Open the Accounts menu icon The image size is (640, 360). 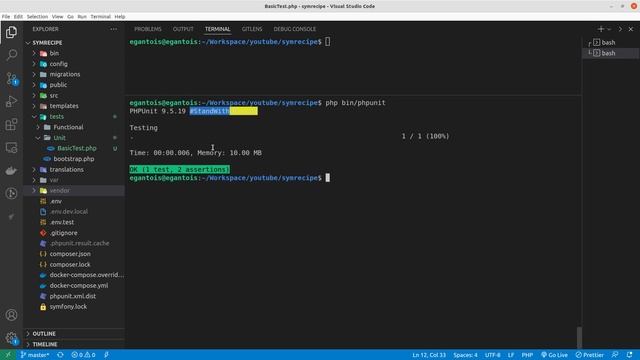pos(11,315)
